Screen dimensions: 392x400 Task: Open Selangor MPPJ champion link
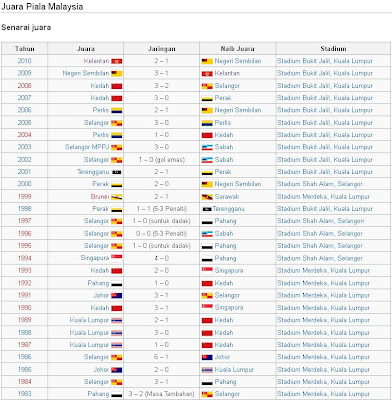point(87,147)
